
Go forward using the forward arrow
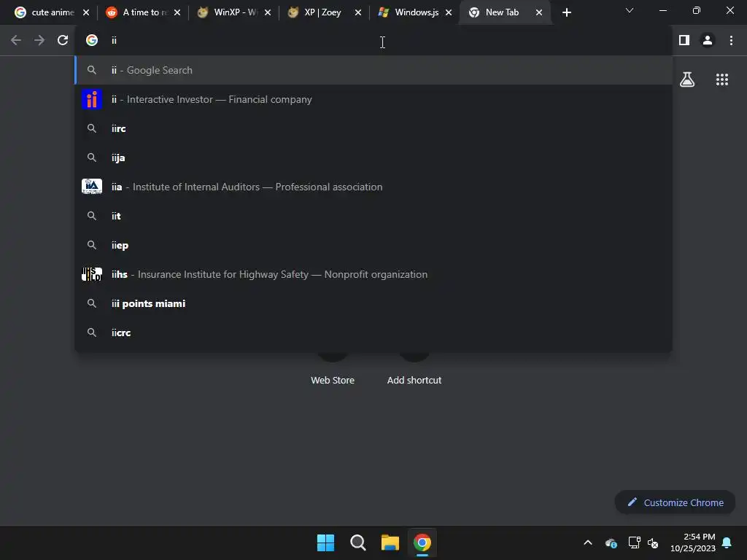coord(39,41)
